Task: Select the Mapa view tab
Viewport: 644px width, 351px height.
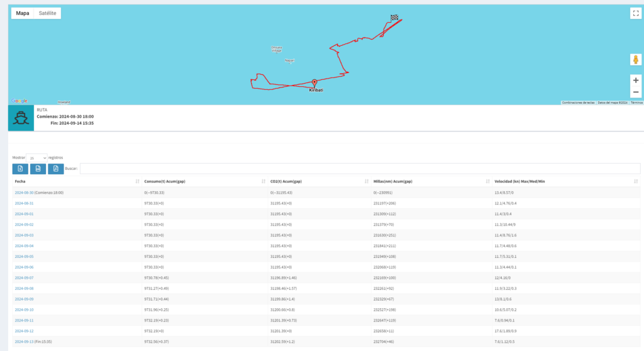Action: (22, 13)
